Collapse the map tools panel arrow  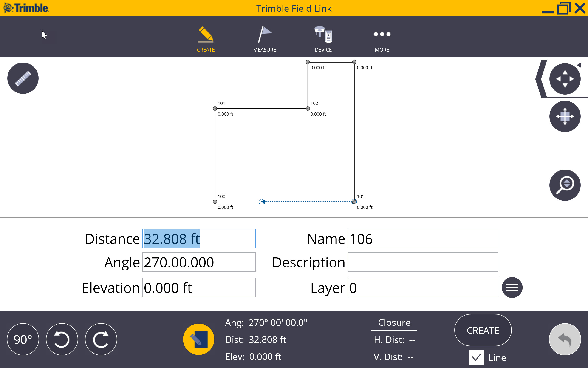point(579,65)
